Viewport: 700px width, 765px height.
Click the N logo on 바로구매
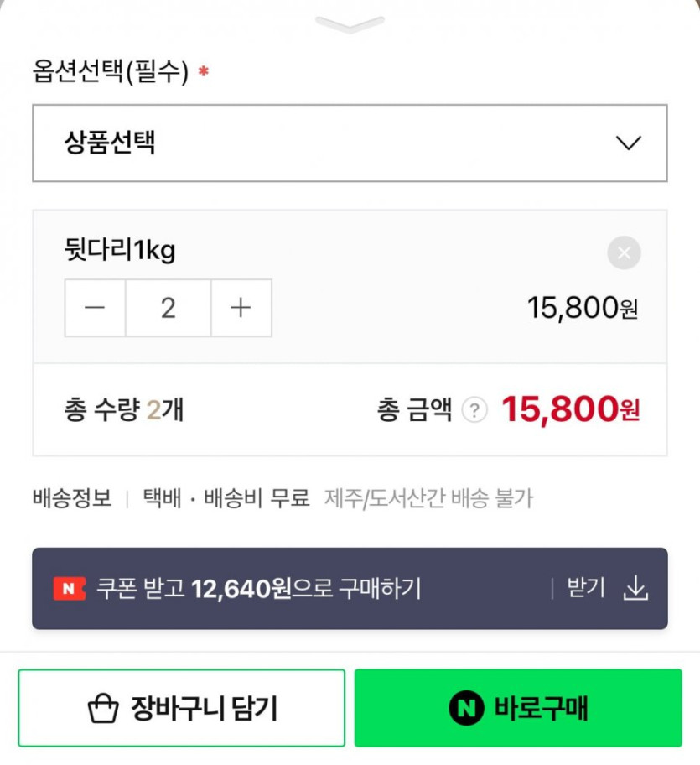pyautogui.click(x=465, y=709)
